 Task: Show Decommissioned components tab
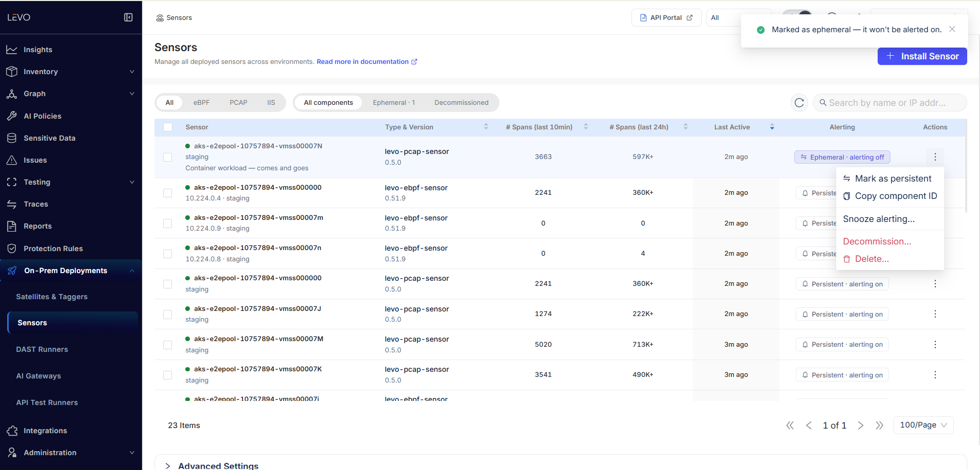(x=462, y=102)
